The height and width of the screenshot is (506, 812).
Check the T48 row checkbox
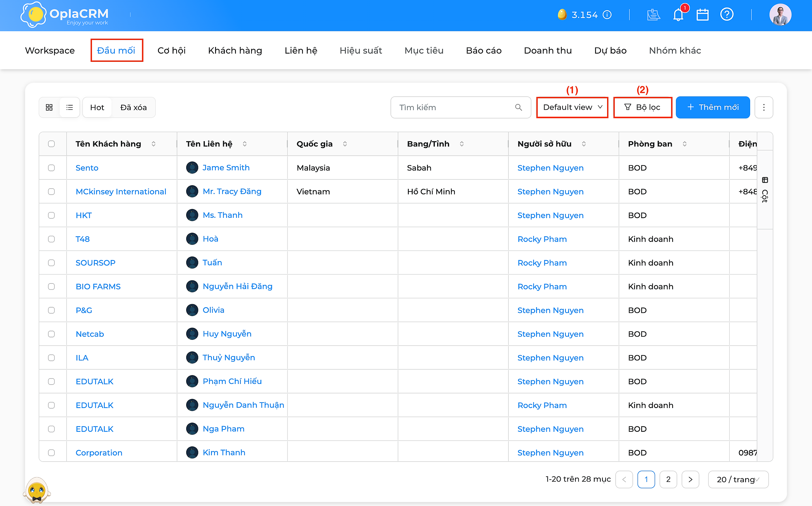pyautogui.click(x=51, y=239)
